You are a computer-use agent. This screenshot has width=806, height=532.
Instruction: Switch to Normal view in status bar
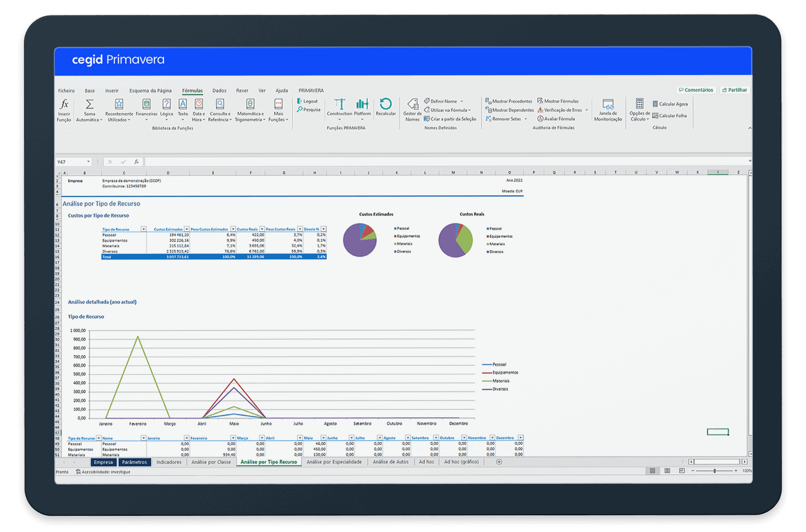(x=653, y=471)
